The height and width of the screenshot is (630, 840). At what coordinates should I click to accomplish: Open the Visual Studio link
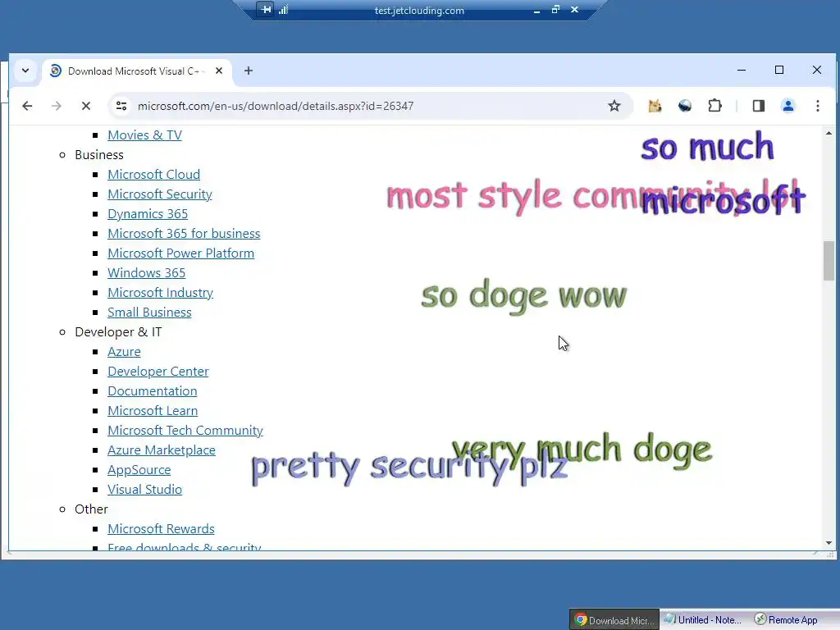tap(144, 489)
